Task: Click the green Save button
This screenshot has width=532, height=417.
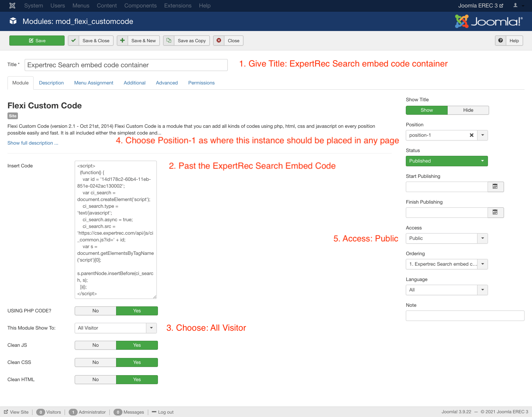Action: click(37, 41)
